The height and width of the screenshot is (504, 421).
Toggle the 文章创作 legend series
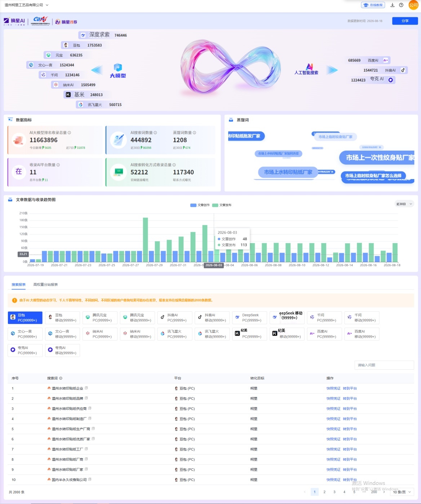pos(200,205)
